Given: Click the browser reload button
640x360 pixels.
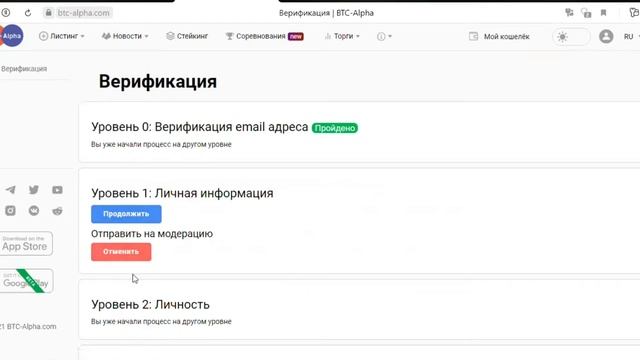Looking at the screenshot, I should pyautogui.click(x=28, y=13).
